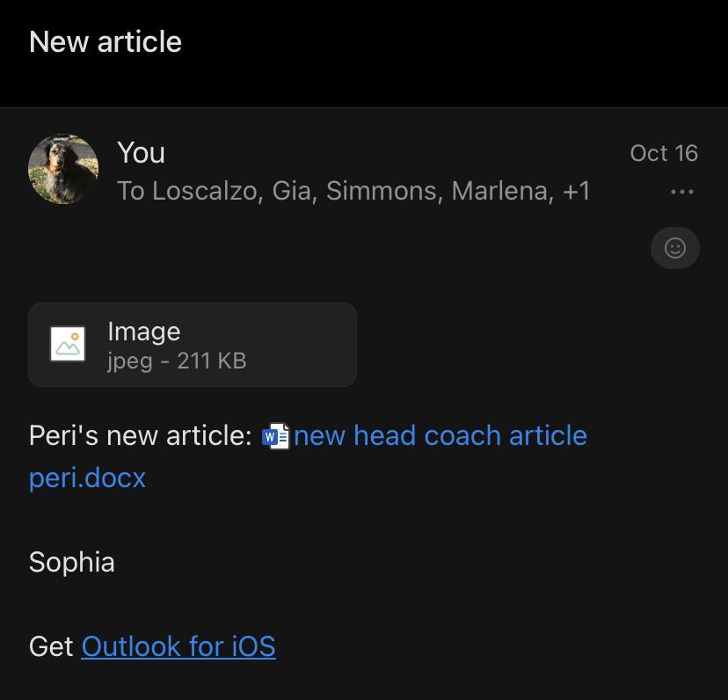Screen dimensions: 728x700
Task: Click the picture icon on the attachment
Action: tap(68, 345)
